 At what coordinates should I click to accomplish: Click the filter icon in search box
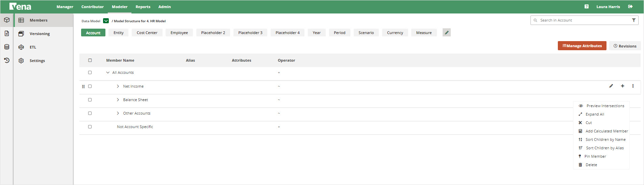(x=634, y=20)
